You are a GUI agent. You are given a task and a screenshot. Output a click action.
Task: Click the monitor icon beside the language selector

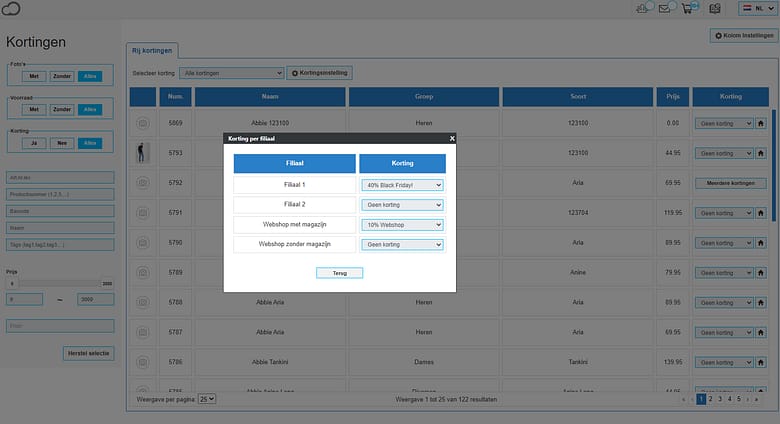click(x=715, y=9)
